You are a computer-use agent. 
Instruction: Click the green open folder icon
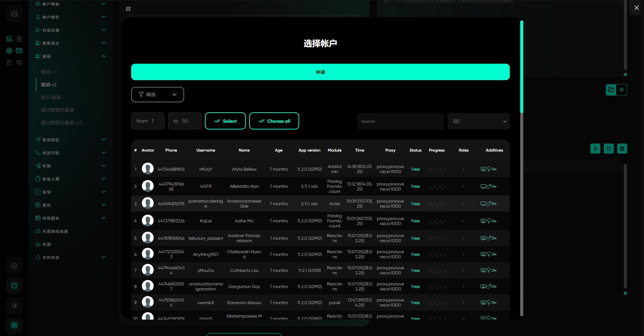611,90
